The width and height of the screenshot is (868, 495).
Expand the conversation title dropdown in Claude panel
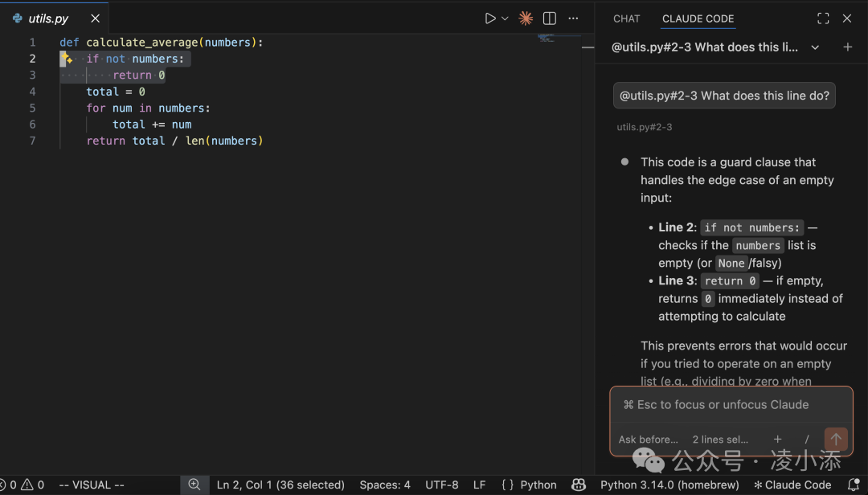point(815,47)
